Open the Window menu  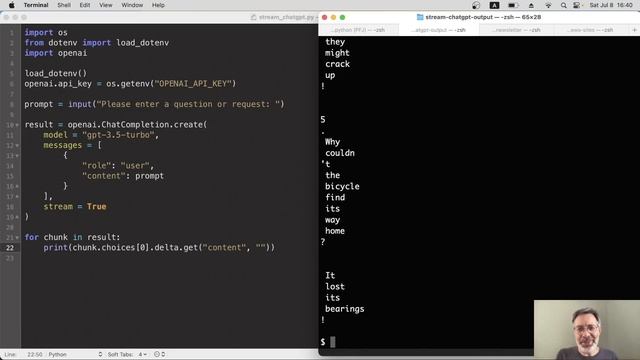132,5
